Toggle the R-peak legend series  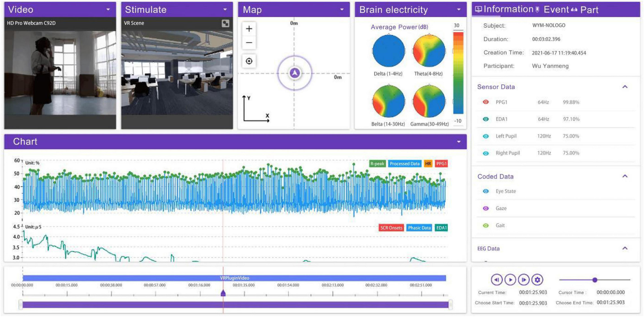(x=377, y=163)
